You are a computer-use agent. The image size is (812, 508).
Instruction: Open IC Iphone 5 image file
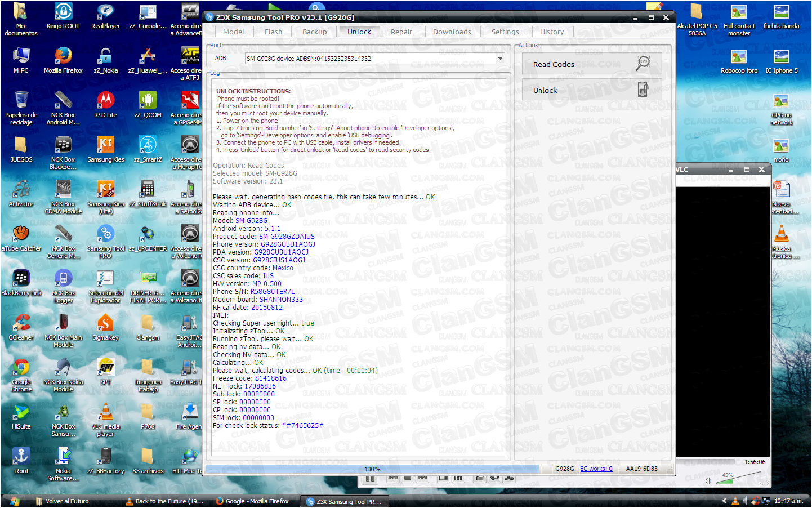781,60
